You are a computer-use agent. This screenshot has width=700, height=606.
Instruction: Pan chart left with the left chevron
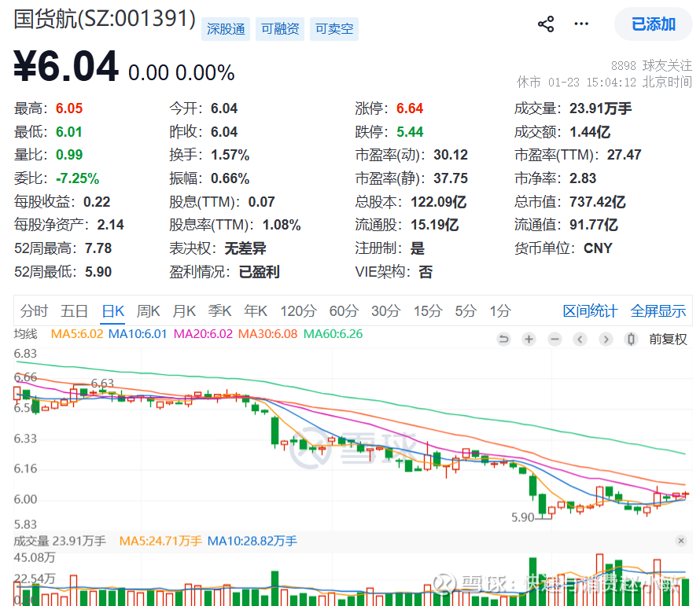pyautogui.click(x=580, y=340)
